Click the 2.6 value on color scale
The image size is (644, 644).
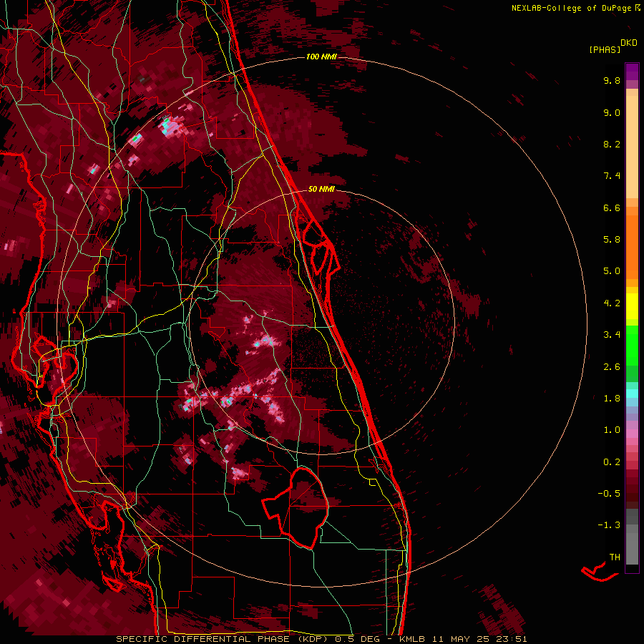click(612, 367)
